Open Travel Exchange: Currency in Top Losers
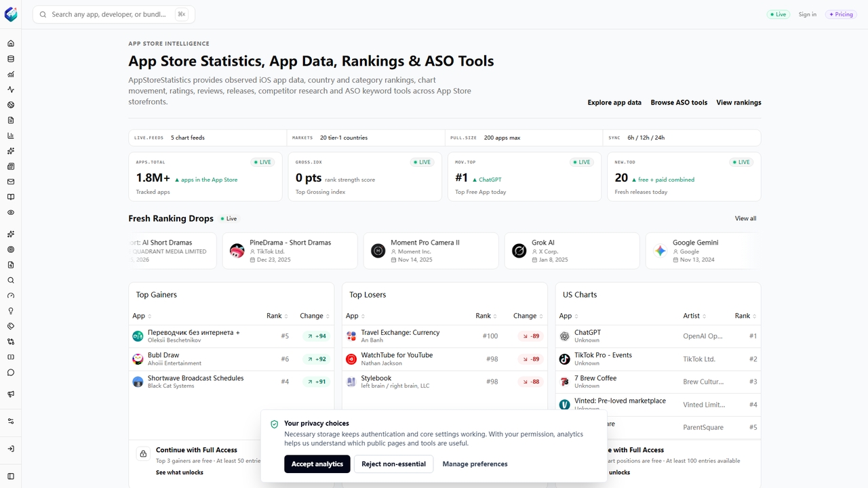Screen dimensions: 868x488 point(445,336)
